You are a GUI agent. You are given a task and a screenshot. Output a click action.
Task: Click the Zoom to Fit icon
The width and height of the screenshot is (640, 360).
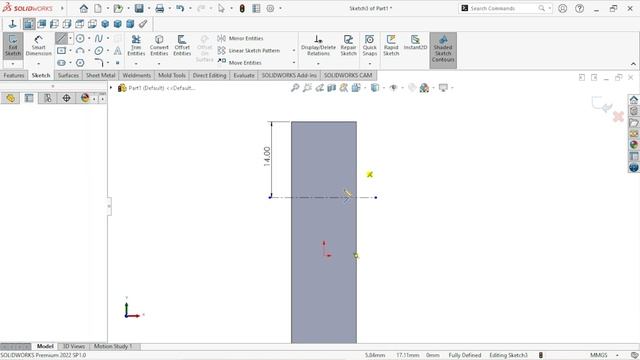click(x=295, y=88)
